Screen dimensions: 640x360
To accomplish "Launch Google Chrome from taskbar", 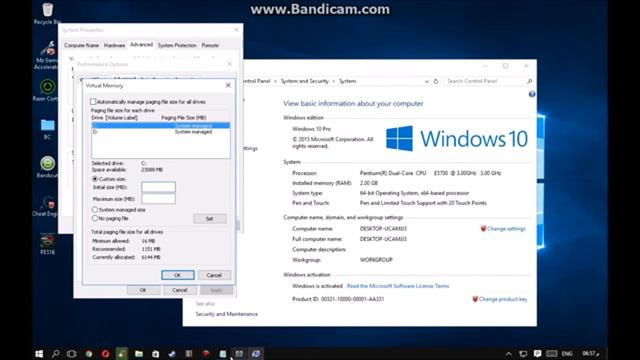I will tap(89, 353).
